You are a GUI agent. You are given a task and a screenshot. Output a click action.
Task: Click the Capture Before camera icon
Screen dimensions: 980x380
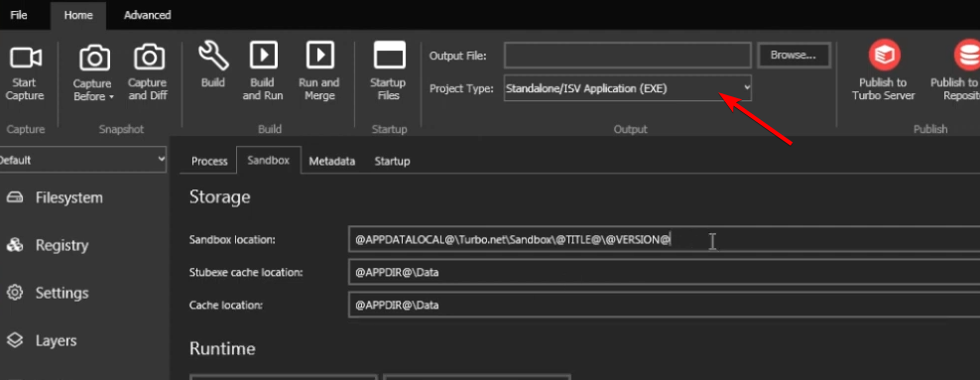point(95,59)
